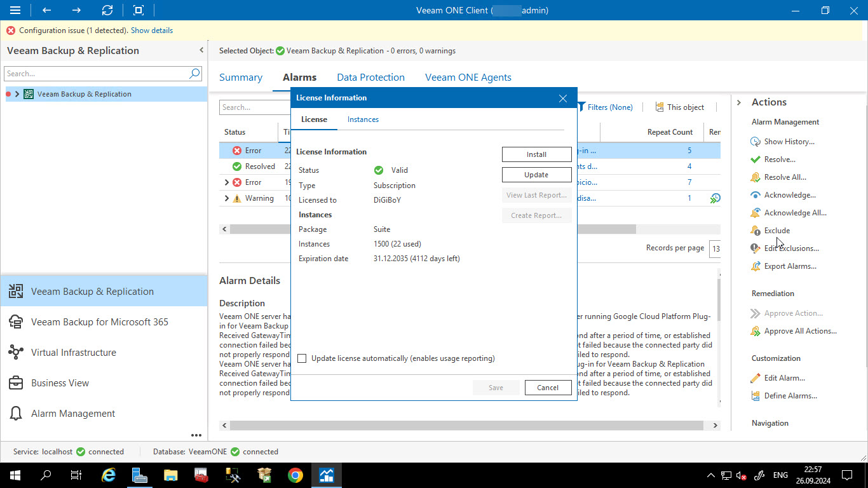
Task: Open the hamburger main menu
Action: pyautogui.click(x=15, y=10)
